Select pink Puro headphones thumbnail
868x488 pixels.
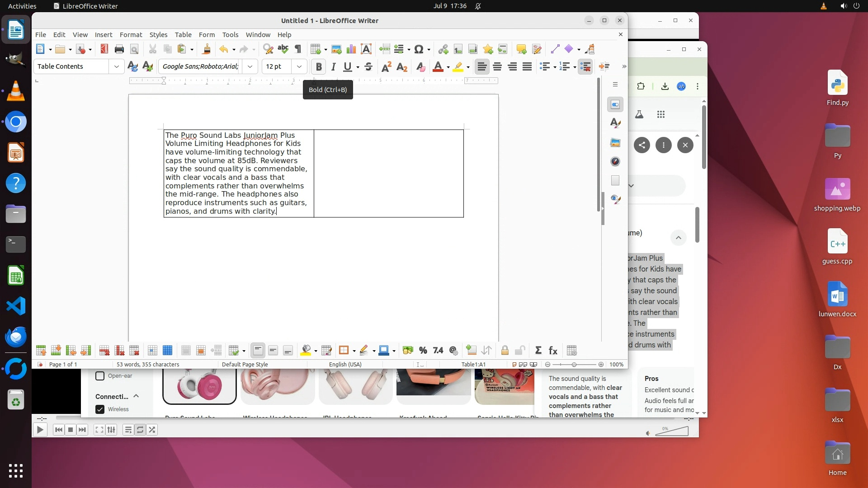click(199, 385)
